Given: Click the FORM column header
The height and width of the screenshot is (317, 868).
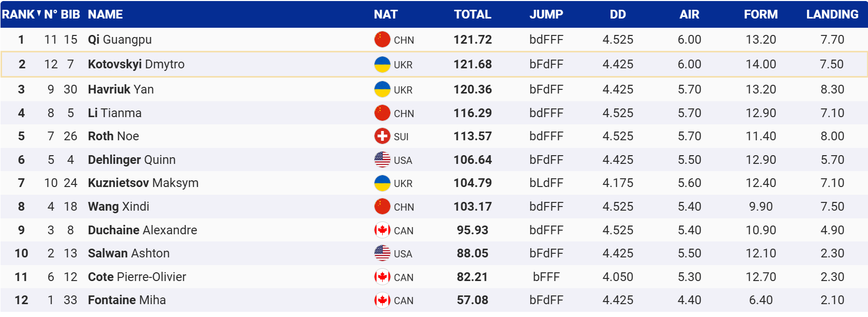Looking at the screenshot, I should point(761,14).
